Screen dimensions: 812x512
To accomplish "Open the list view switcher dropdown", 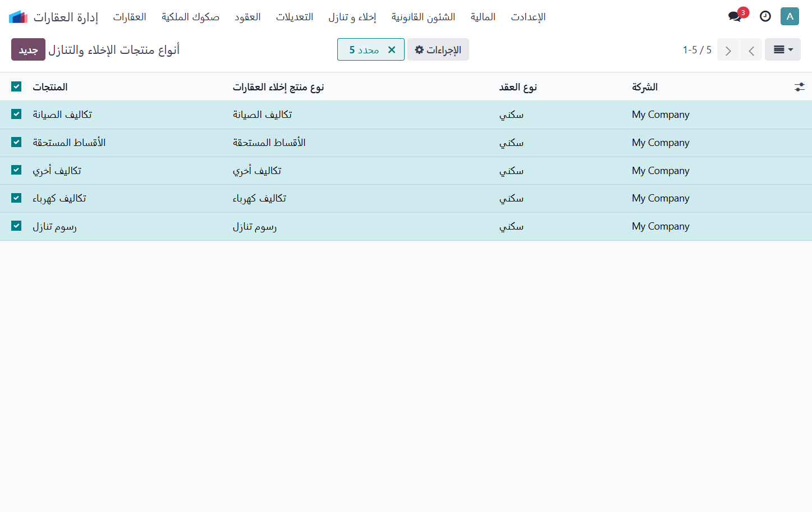I will 783,49.
